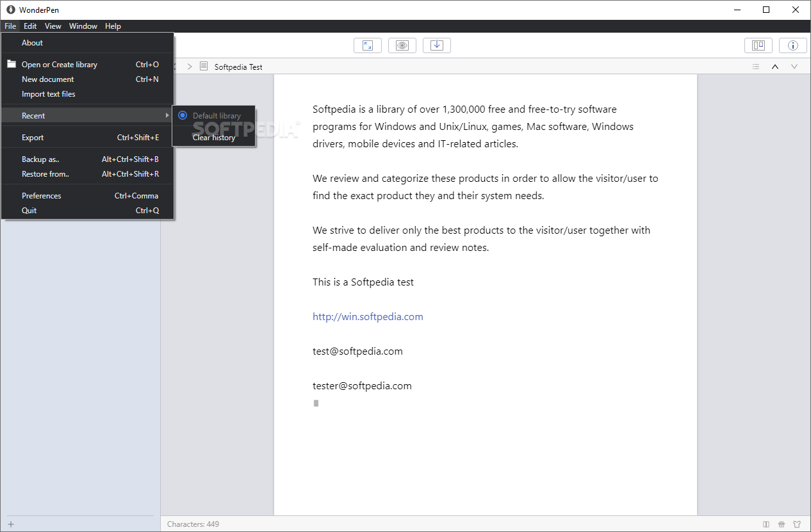Choose Backup as.. entry
811x532 pixels.
(88, 159)
